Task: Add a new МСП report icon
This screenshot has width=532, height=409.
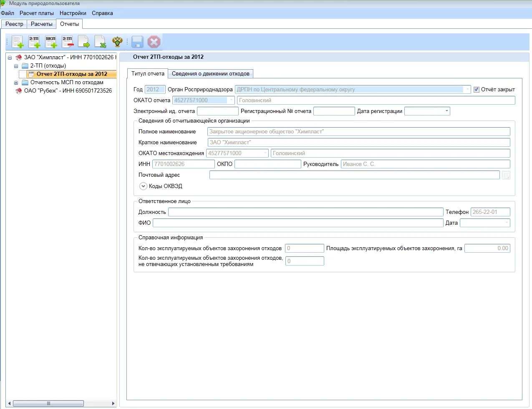Action: pyautogui.click(x=51, y=42)
